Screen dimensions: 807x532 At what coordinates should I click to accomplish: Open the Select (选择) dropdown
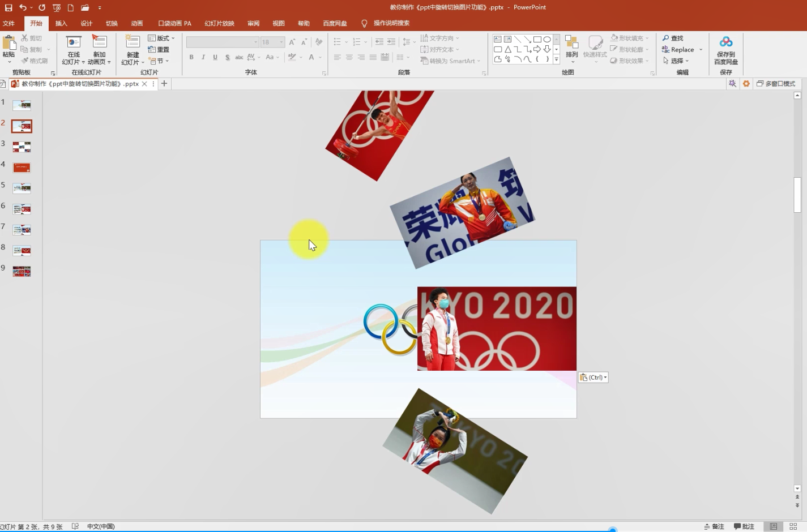[x=676, y=61]
